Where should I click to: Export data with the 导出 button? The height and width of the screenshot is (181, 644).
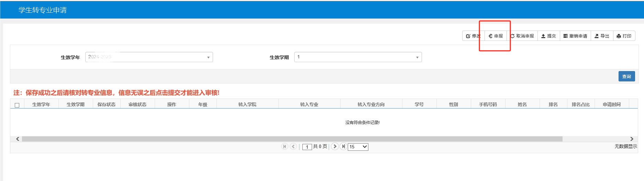(602, 36)
